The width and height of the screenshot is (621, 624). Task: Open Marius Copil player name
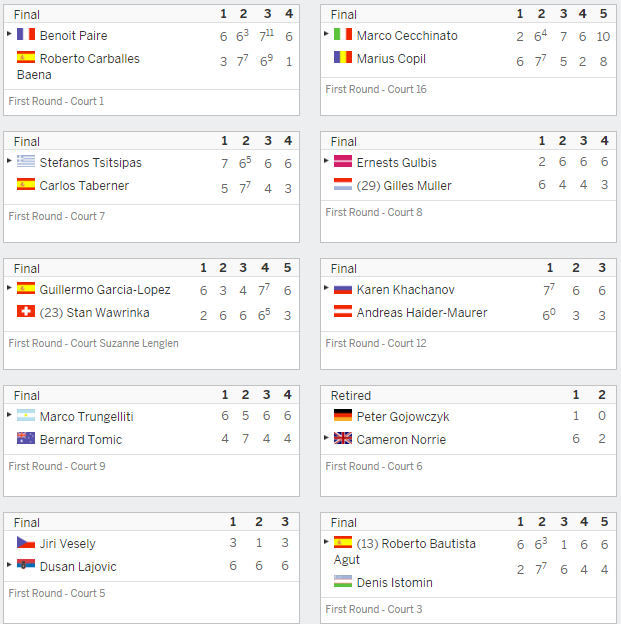pyautogui.click(x=391, y=59)
